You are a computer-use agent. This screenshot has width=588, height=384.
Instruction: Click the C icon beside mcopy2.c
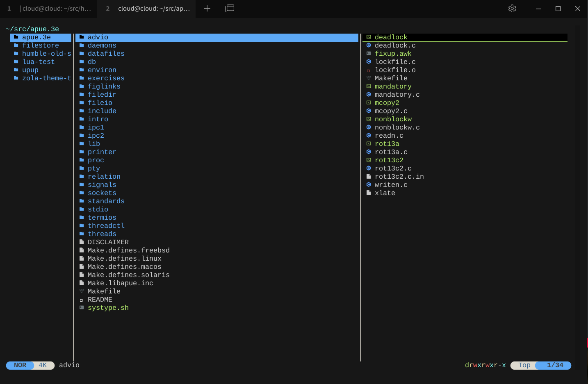point(369,111)
